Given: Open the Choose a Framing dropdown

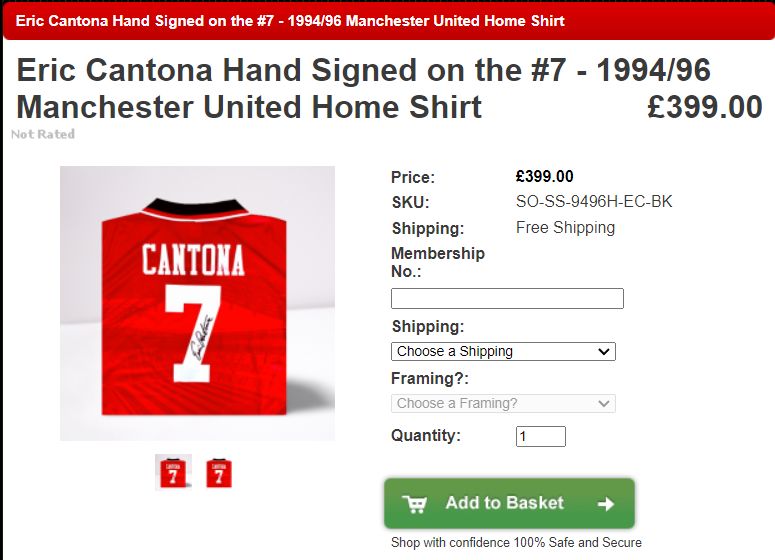Looking at the screenshot, I should (503, 403).
